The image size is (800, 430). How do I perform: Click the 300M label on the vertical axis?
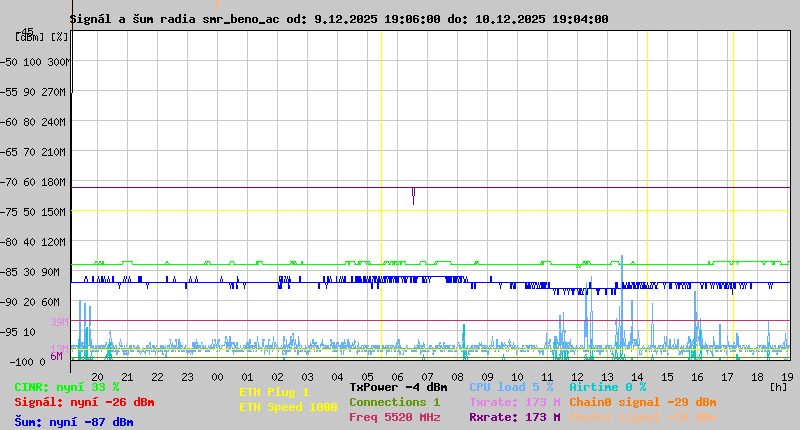(58, 62)
